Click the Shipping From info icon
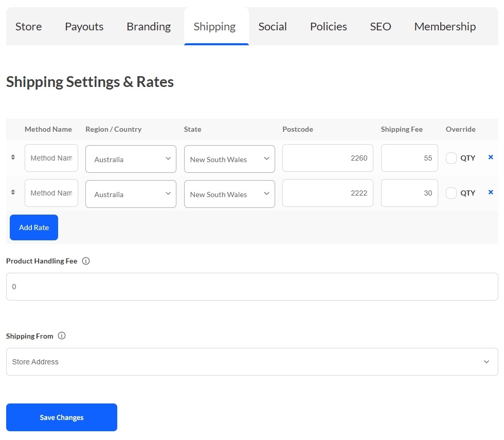504x440 pixels. 62,336
